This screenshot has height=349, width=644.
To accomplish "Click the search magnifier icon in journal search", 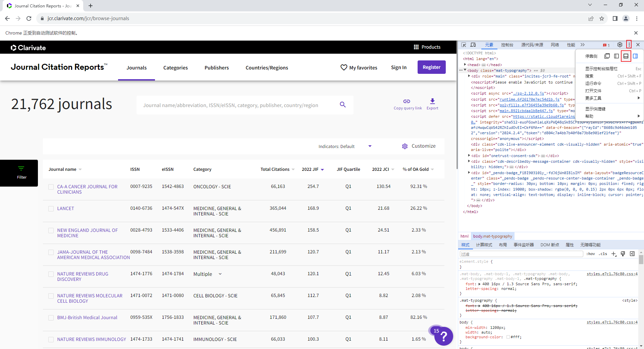I will pyautogui.click(x=342, y=105).
